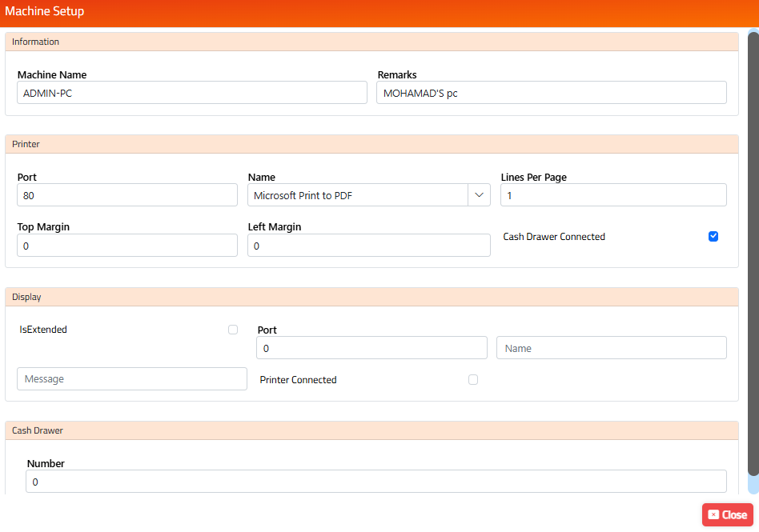Click the Machine Name input field
Screen dimensions: 759x532
tap(191, 93)
